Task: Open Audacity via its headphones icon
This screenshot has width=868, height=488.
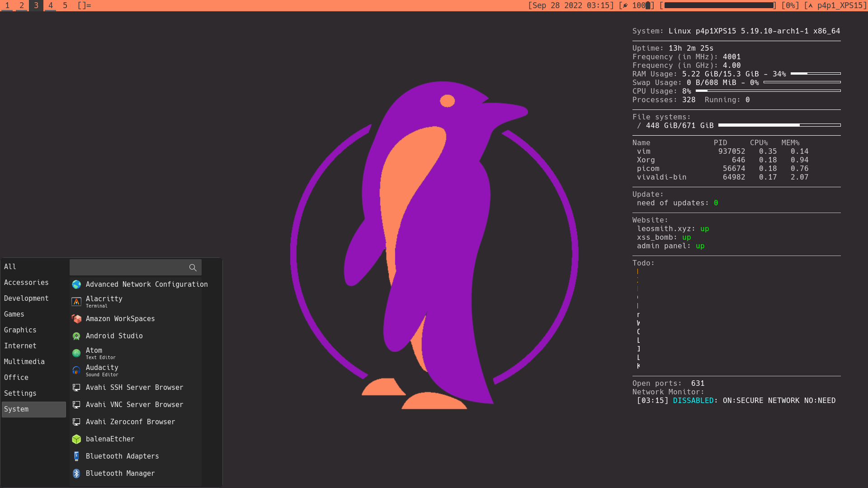Action: point(76,370)
